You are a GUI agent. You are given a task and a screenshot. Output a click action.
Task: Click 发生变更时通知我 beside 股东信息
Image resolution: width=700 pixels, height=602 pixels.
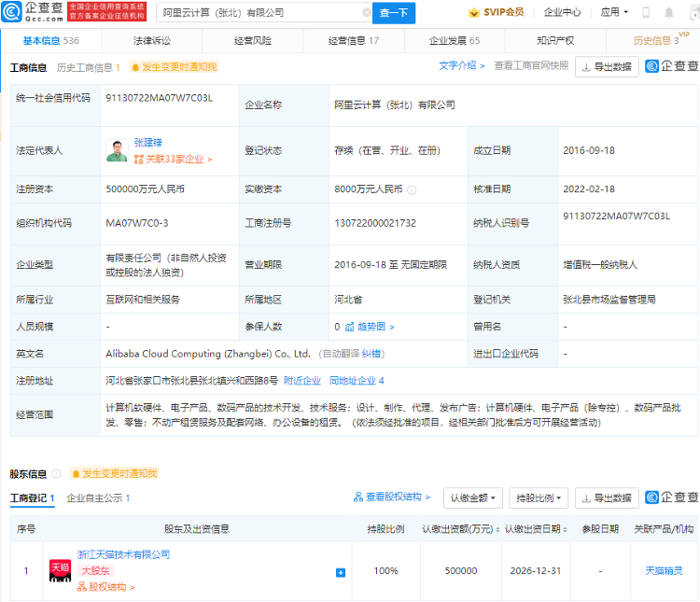coord(114,473)
